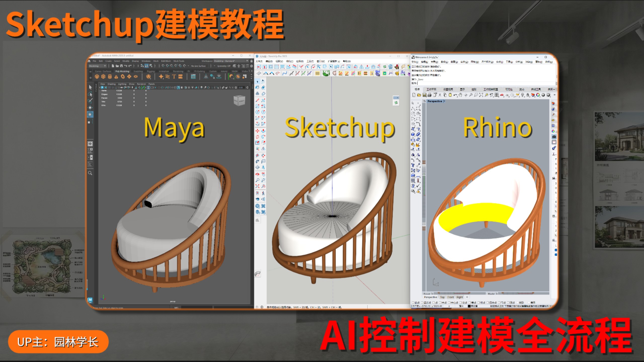Click the black layer color swatch in Rhino status bar

coord(469,306)
